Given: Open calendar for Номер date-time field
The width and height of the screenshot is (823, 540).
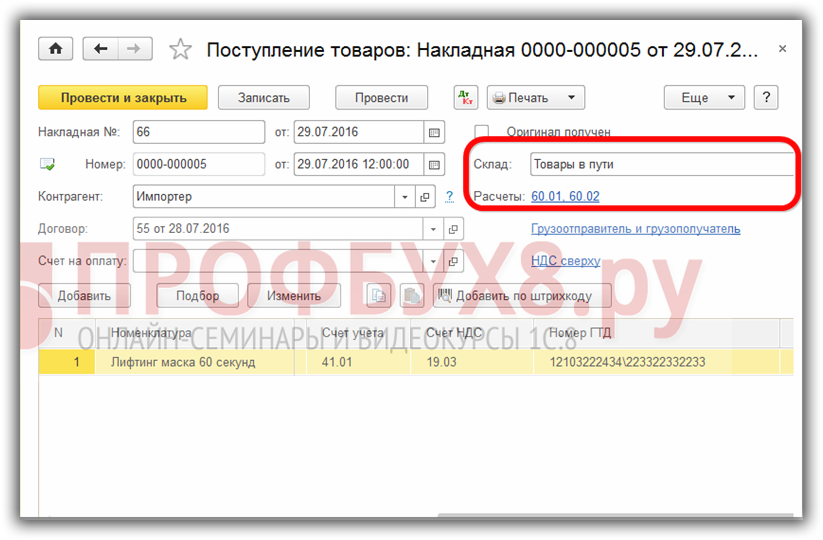Looking at the screenshot, I should click(x=434, y=165).
